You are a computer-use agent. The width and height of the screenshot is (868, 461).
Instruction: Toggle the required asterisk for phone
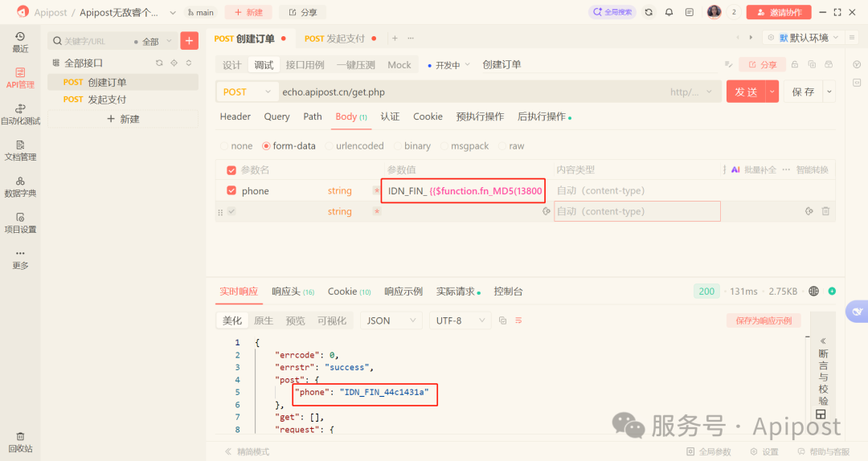376,190
